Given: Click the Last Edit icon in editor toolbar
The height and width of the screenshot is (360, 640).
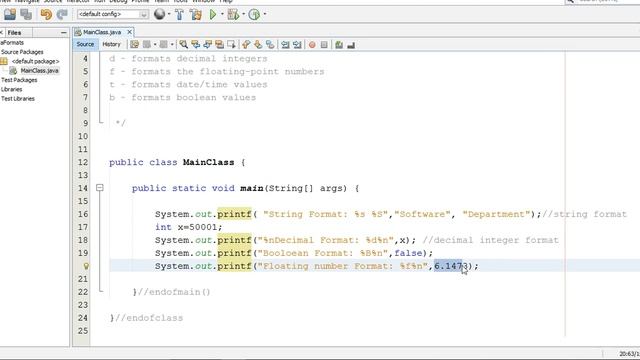Looking at the screenshot, I should pyautogui.click(x=134, y=44).
